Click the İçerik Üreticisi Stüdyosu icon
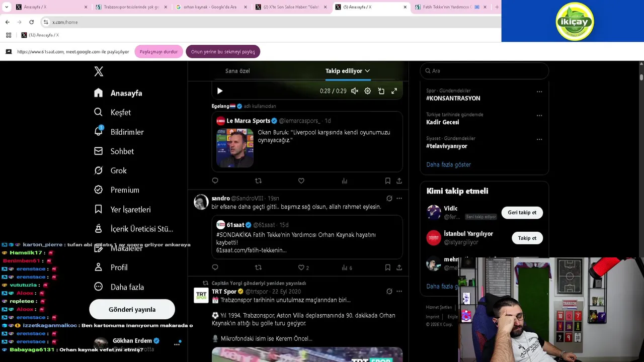The height and width of the screenshot is (362, 644). (99, 228)
